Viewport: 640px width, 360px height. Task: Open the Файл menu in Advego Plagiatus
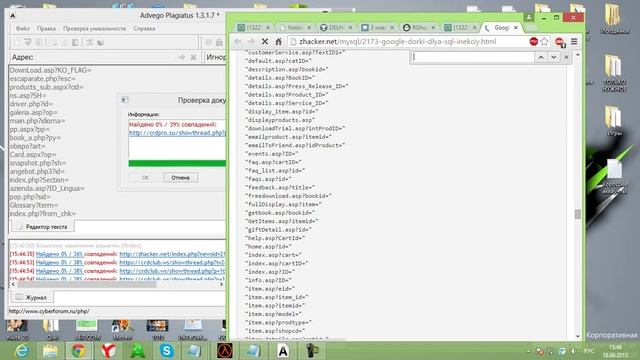pyautogui.click(x=22, y=29)
